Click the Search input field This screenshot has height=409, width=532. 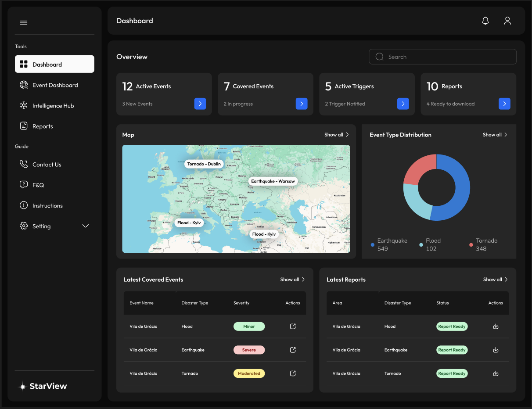[442, 57]
